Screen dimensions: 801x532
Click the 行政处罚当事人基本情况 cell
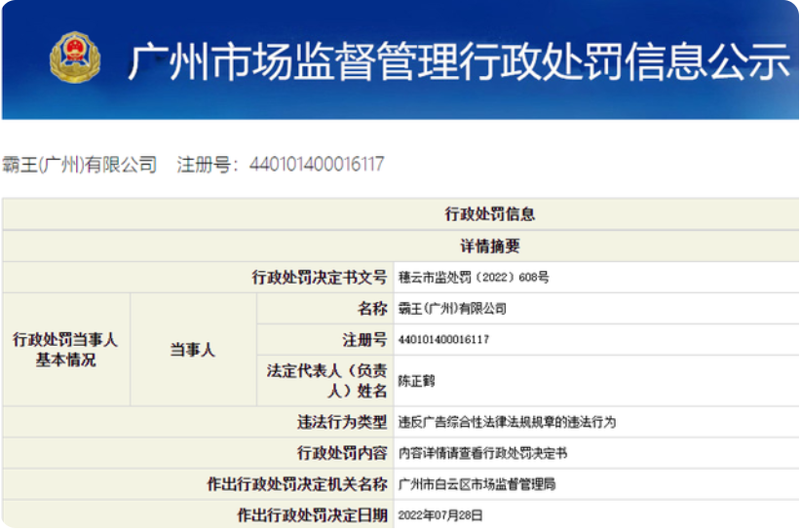click(x=66, y=350)
